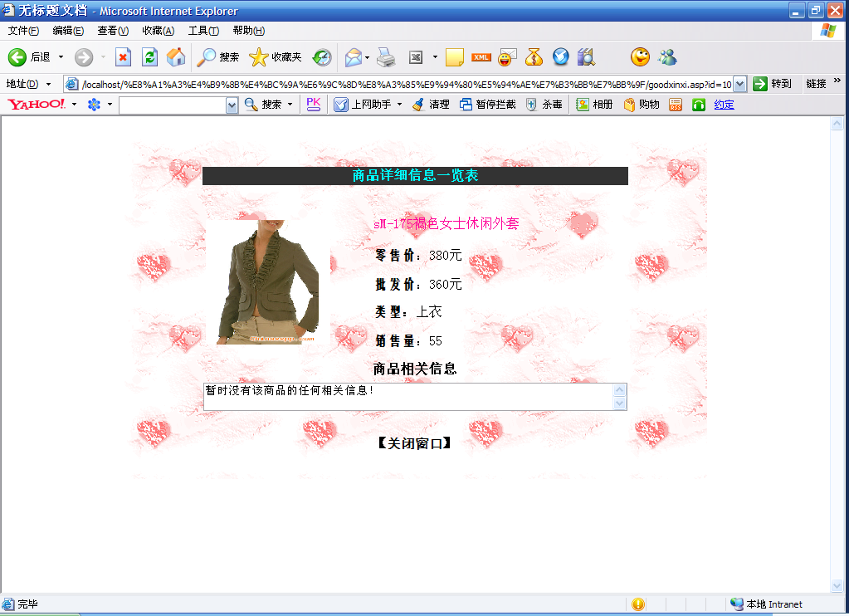849x616 pixels.
Task: Refresh the page with the green arrows icon
Action: click(x=150, y=57)
